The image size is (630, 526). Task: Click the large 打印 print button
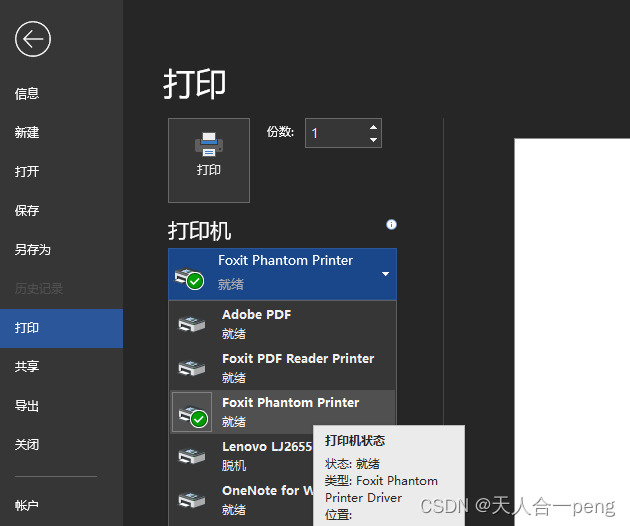click(x=209, y=160)
